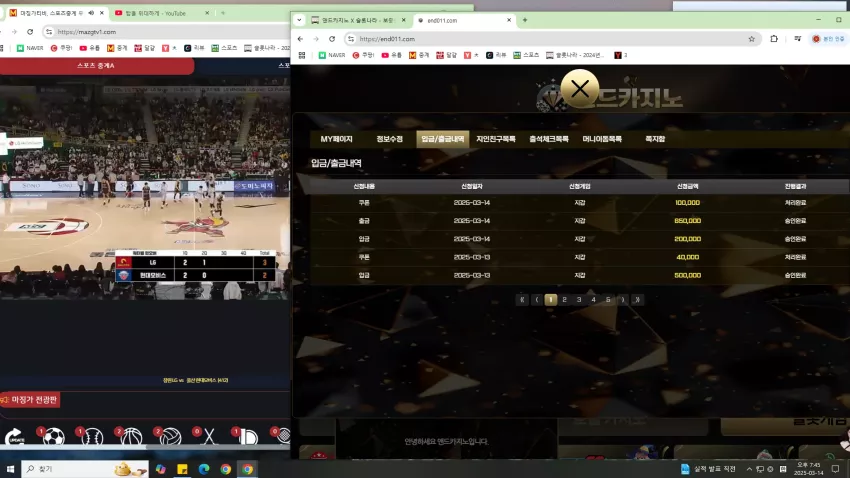
Task: Go to page 2 of the history list
Action: click(564, 300)
